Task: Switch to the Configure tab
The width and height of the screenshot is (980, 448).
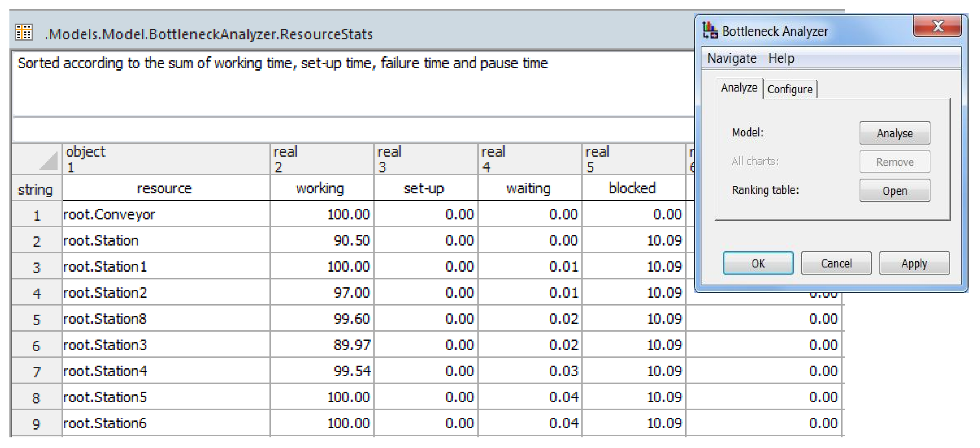Action: tap(790, 89)
